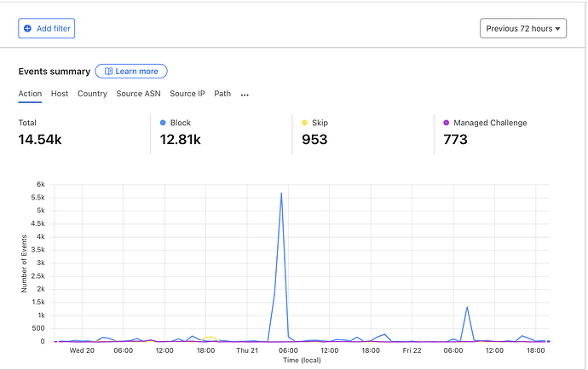Select the Path tab
Image resolution: width=588 pixels, height=370 pixels.
222,94
